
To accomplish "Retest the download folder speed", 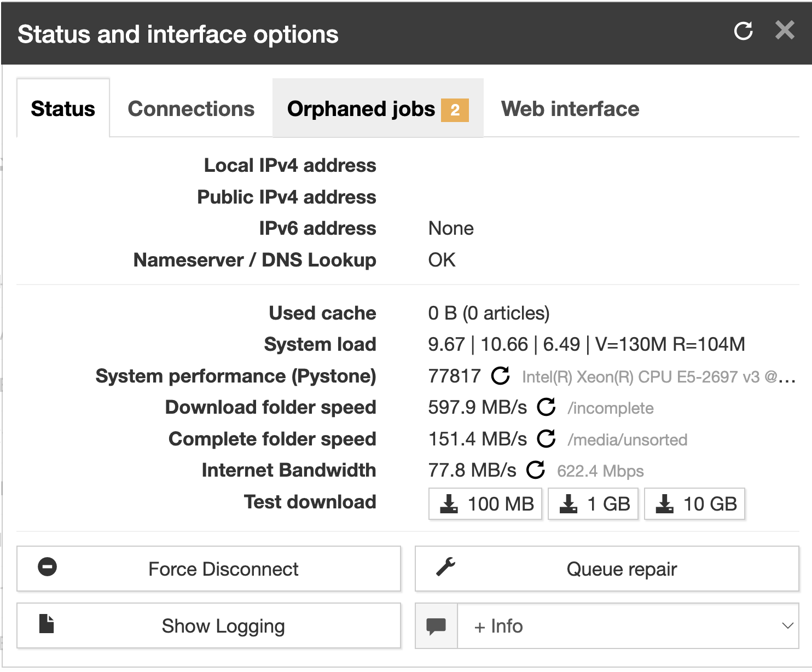I will [546, 408].
